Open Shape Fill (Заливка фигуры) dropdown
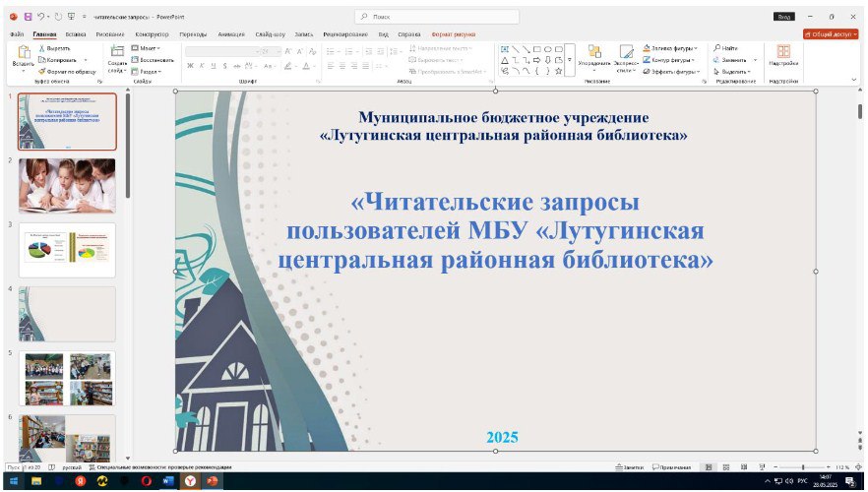Screen dimensions: 868x492 pos(670,48)
